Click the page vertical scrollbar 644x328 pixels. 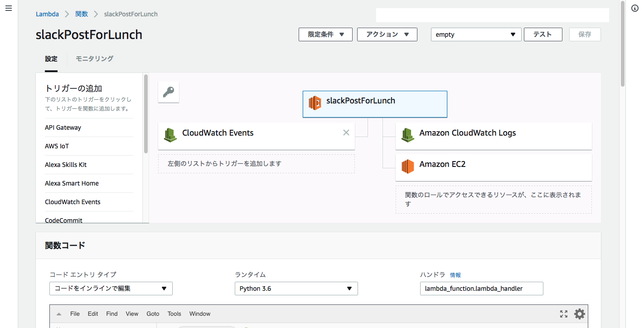(x=623, y=44)
